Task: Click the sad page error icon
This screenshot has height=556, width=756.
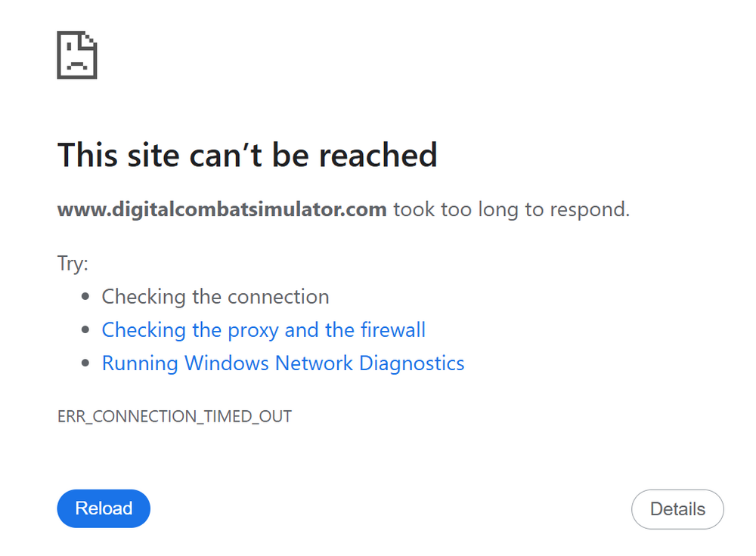Action: point(76,55)
